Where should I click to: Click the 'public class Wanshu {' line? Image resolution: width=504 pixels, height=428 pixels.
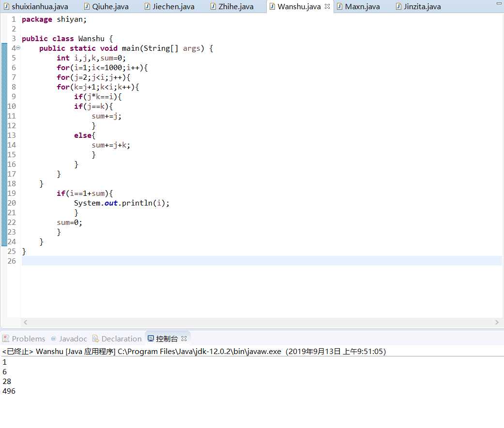(67, 39)
